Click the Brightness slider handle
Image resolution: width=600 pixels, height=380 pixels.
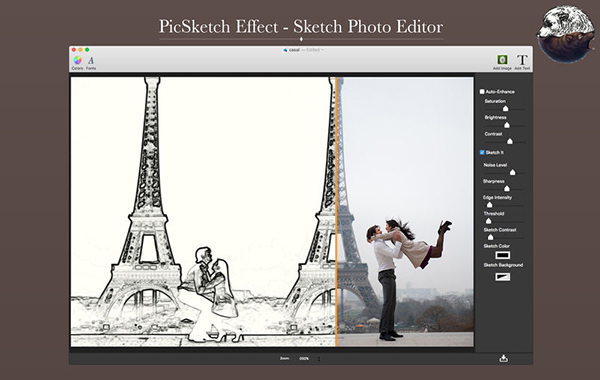click(x=507, y=125)
